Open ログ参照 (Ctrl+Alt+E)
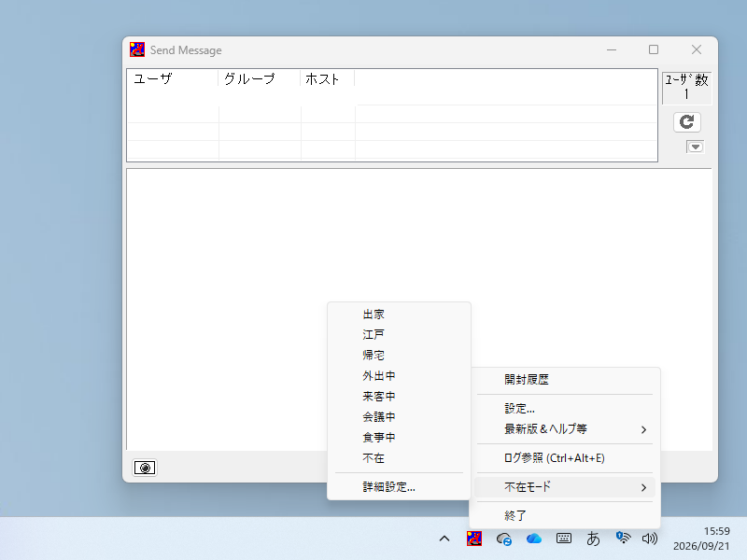747x560 pixels. pyautogui.click(x=565, y=458)
